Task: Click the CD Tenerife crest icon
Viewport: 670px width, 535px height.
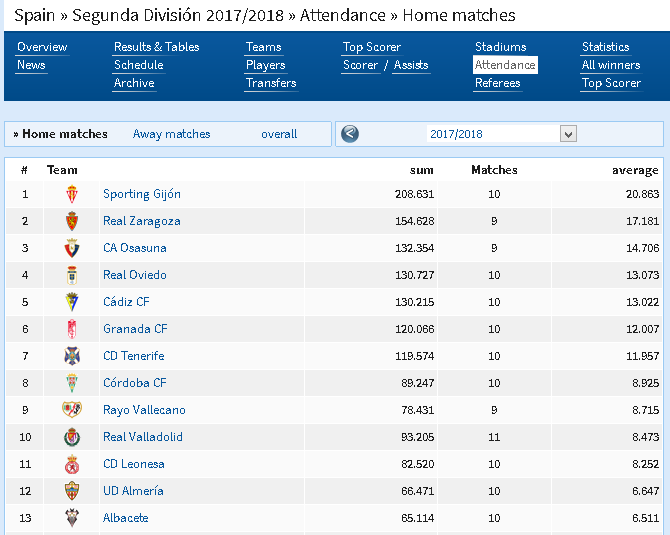Action: click(x=72, y=356)
